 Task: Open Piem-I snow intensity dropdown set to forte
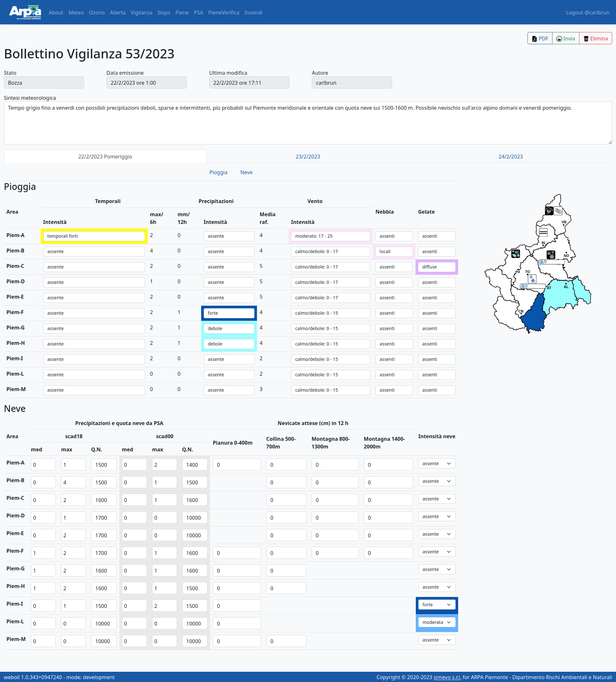tap(436, 605)
